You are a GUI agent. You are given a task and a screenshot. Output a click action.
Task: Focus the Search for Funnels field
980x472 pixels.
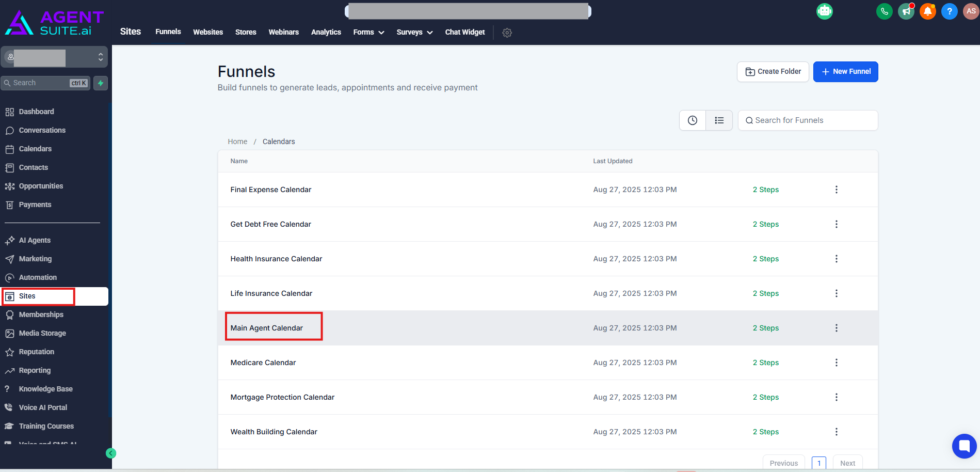[808, 120]
